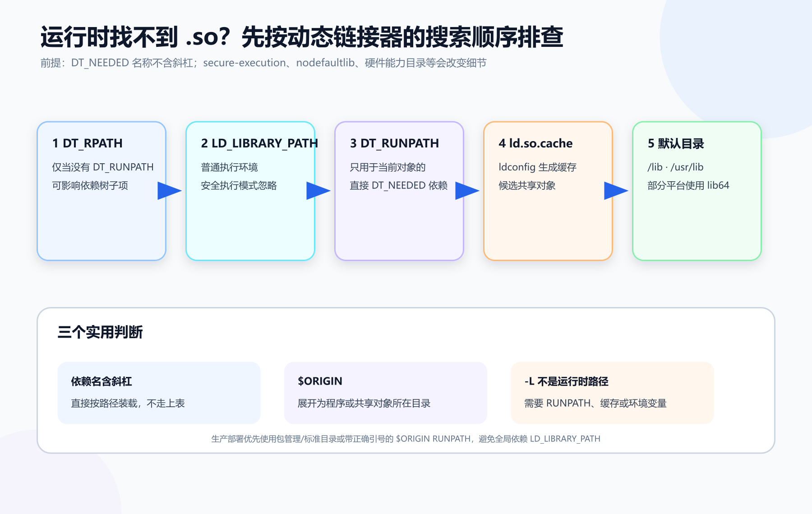Image resolution: width=812 pixels, height=514 pixels.
Task: Click the arrow between ld.so.cache and 默认目录
Action: [616, 191]
